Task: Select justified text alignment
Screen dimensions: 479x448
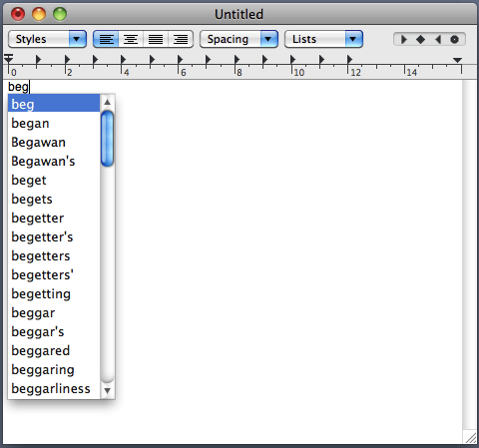Action: point(156,39)
